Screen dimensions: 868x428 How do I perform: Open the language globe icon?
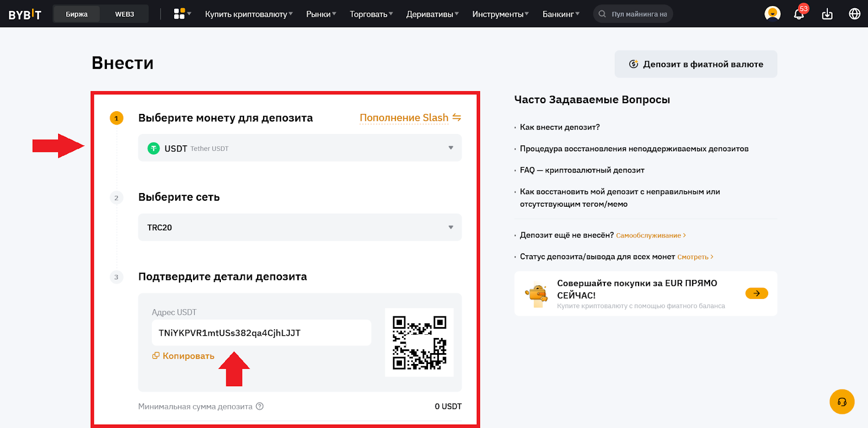[x=854, y=14]
